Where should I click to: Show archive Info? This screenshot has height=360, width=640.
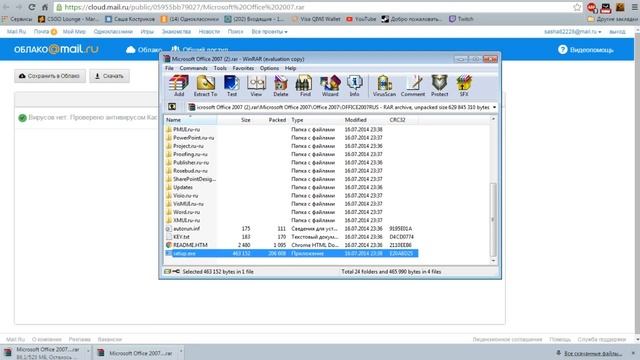coord(354,86)
